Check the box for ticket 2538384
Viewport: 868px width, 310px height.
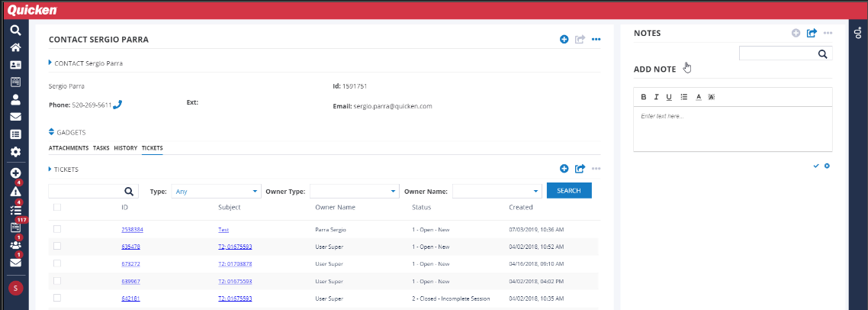tap(57, 229)
